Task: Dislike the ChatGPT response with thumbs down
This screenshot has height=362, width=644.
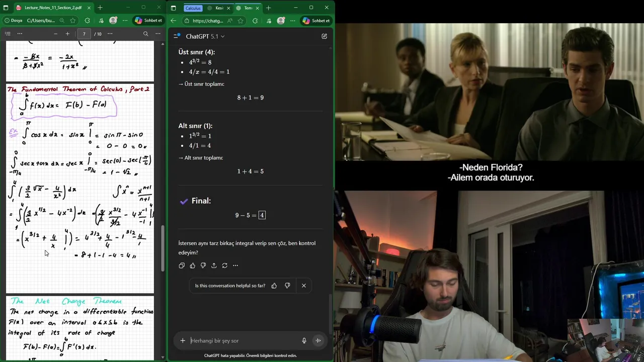Action: pos(203,265)
